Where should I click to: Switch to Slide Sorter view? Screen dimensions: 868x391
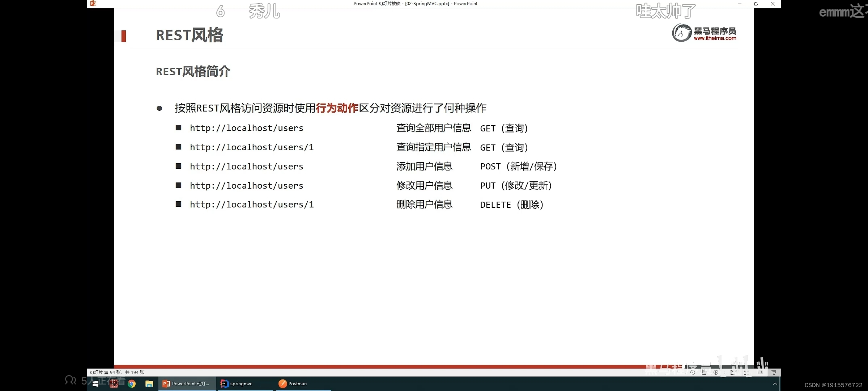746,372
